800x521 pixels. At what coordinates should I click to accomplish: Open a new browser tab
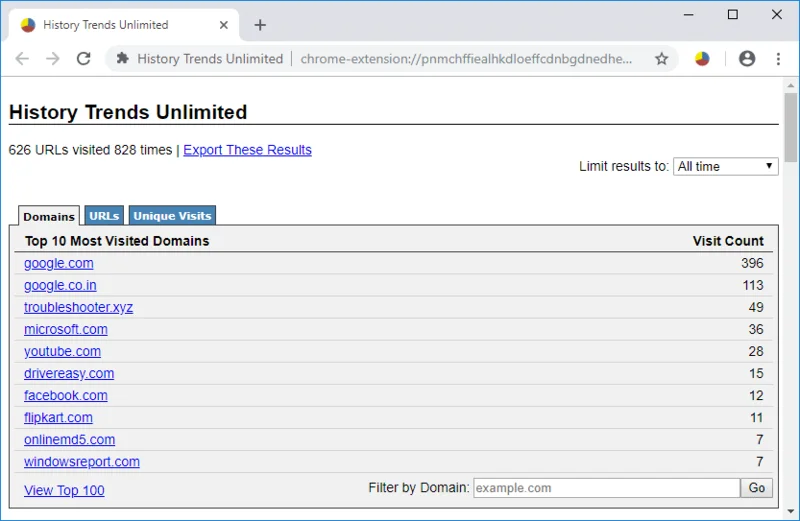point(260,25)
